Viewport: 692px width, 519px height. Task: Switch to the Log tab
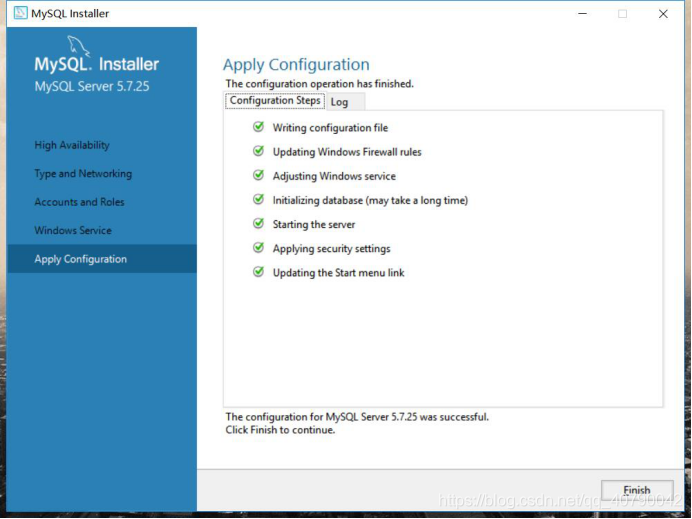point(346,102)
